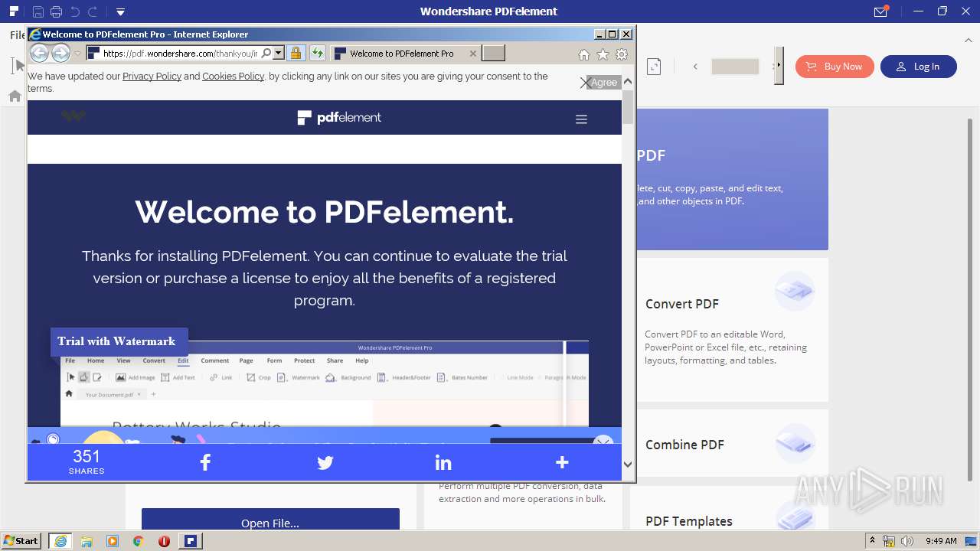Click the Log In button in PDFelement
The height and width of the screenshot is (551, 980).
click(x=918, y=67)
